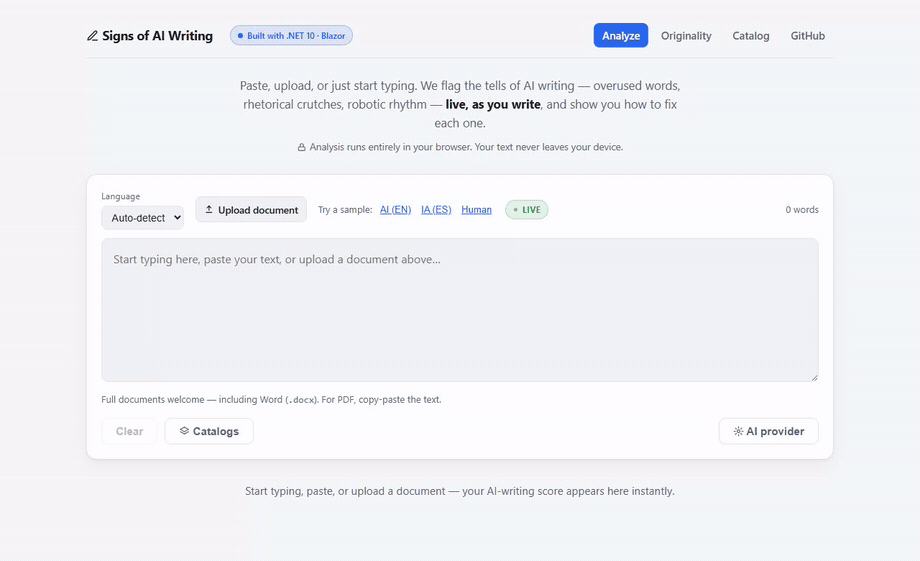
Task: Go to the Catalog tab
Action: click(x=750, y=36)
